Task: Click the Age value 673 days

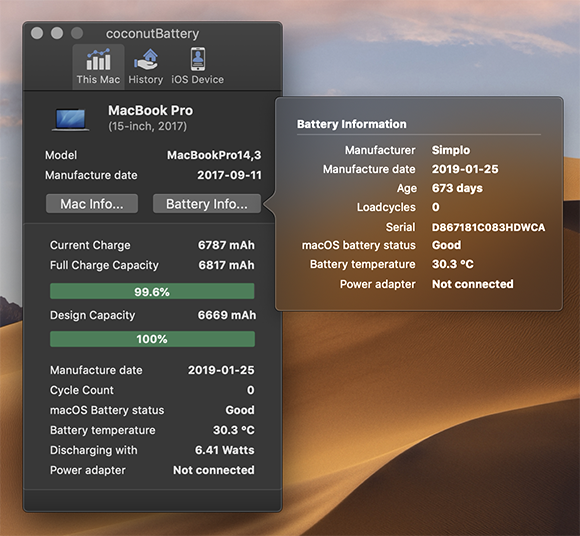Action: [x=457, y=188]
